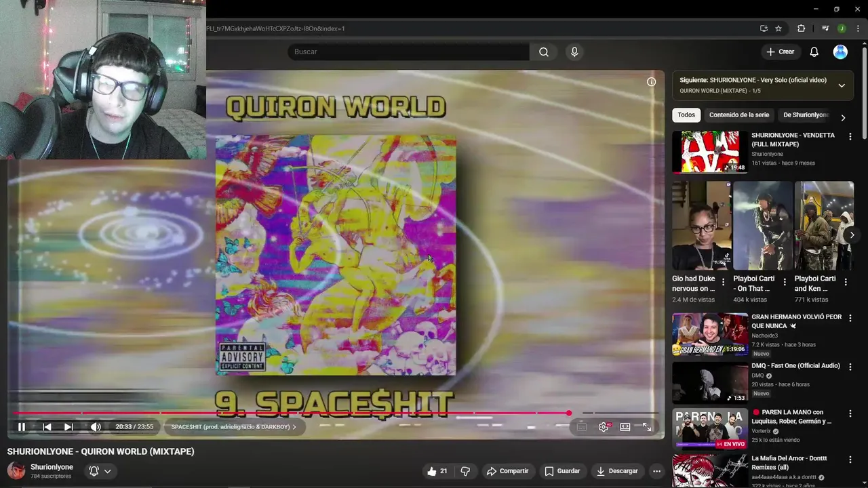Open YouTube notifications bell

pyautogui.click(x=814, y=52)
